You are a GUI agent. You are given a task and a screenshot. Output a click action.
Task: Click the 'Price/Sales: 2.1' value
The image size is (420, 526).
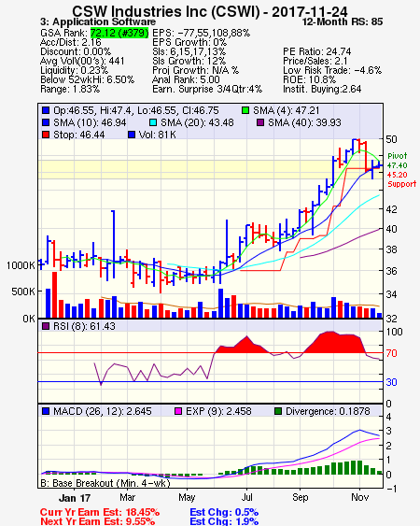tap(315, 61)
